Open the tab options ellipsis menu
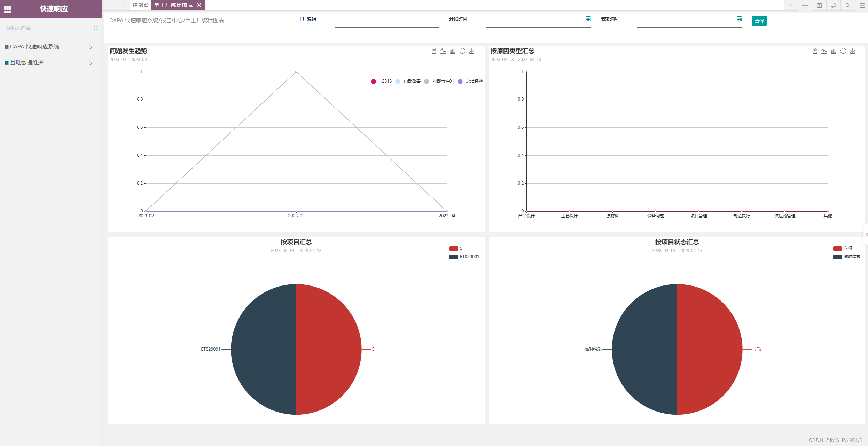The height and width of the screenshot is (446, 868). (x=805, y=5)
